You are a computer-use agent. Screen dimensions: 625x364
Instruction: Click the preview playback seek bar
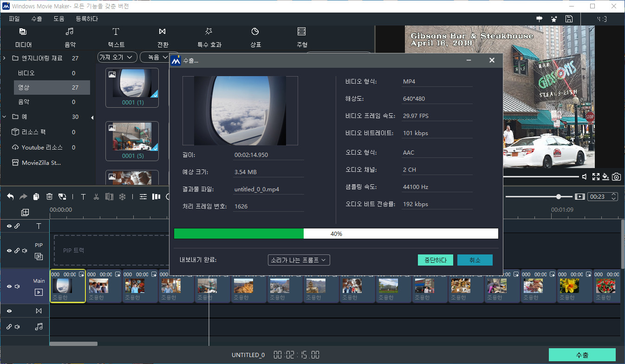coord(540,177)
